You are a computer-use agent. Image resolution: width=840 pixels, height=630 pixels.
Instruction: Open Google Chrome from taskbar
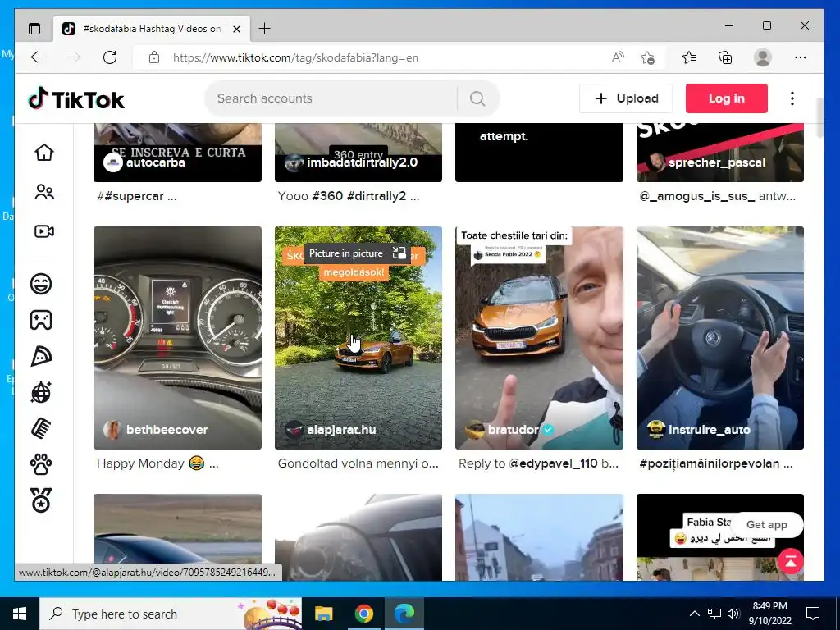tap(363, 614)
